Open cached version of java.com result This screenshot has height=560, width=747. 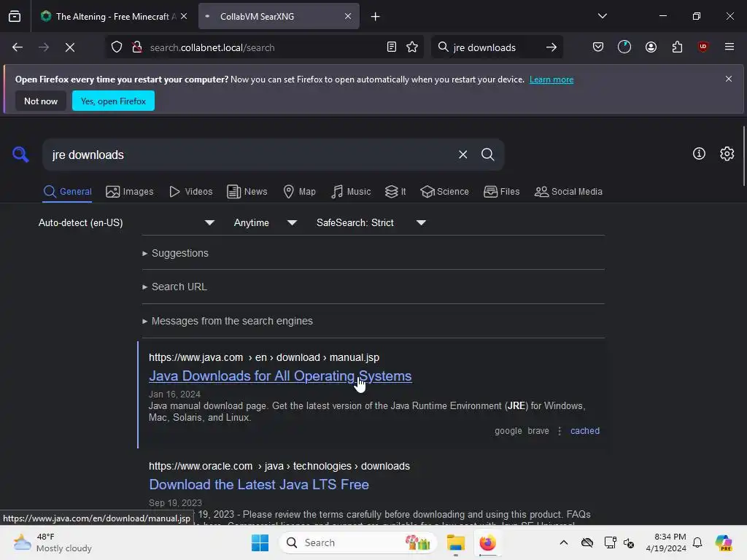(584, 430)
